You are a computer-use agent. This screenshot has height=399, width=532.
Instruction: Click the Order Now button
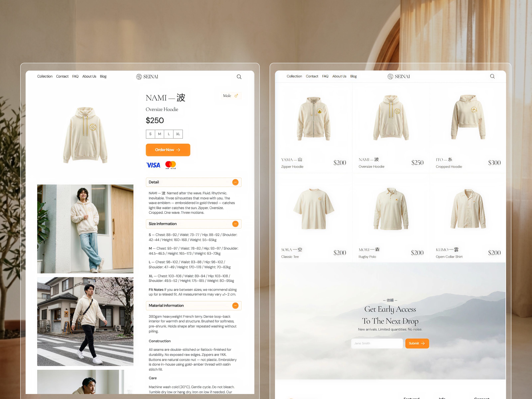click(x=168, y=150)
